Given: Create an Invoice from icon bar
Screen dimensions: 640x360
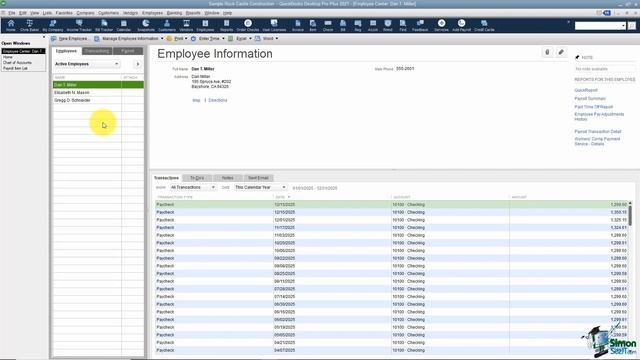Looking at the screenshot, I should pyautogui.click(x=298, y=25).
